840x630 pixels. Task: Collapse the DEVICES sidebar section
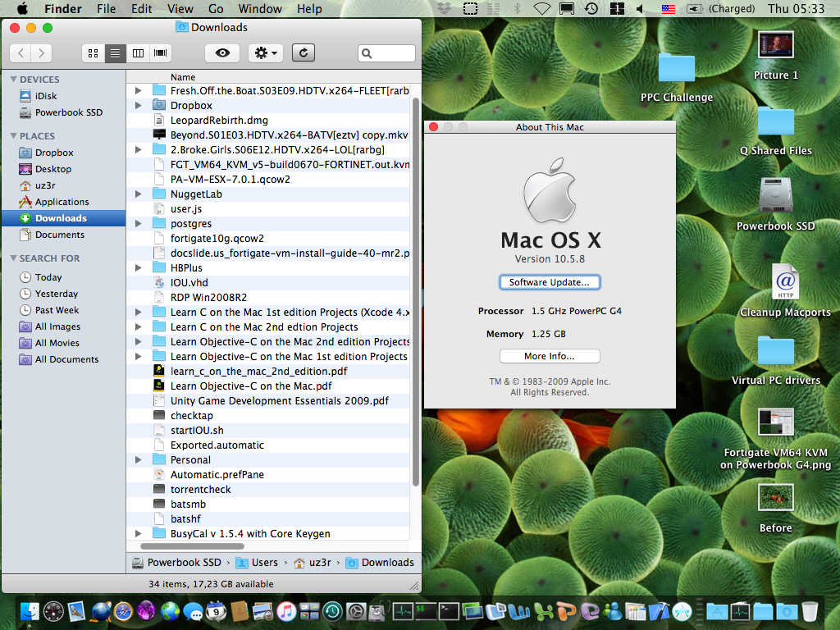(13, 80)
